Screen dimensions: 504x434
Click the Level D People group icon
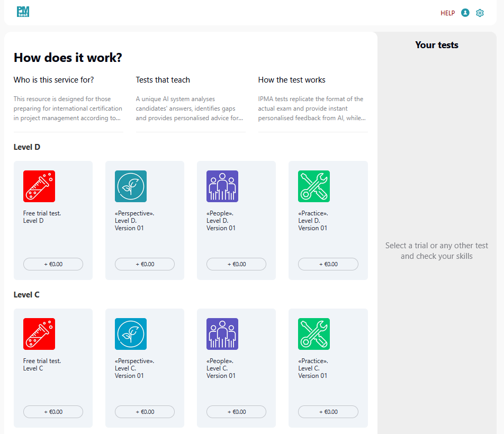point(222,186)
